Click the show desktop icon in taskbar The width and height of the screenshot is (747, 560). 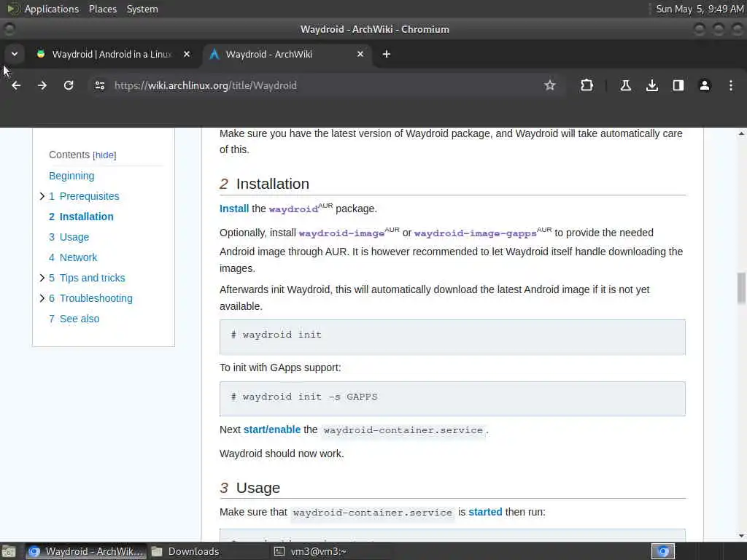click(9, 551)
